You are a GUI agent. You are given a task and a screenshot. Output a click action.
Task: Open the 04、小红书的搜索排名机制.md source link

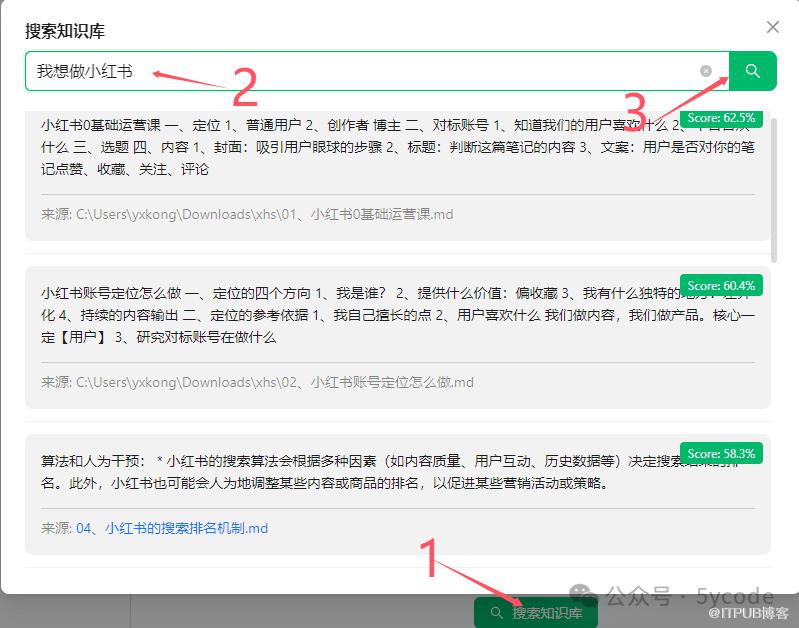pos(172,528)
